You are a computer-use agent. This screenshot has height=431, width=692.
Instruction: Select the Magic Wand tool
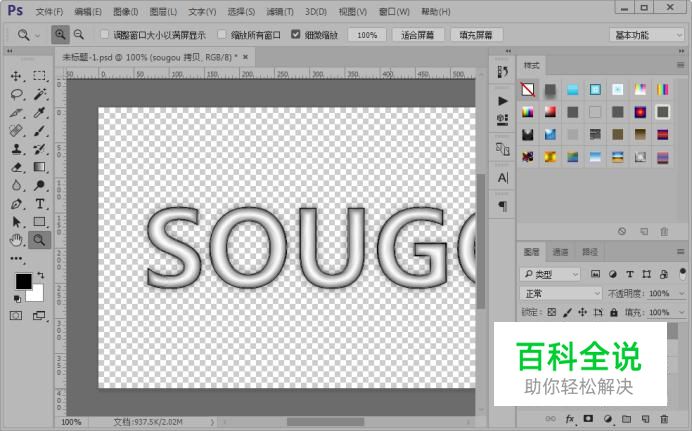pos(39,94)
